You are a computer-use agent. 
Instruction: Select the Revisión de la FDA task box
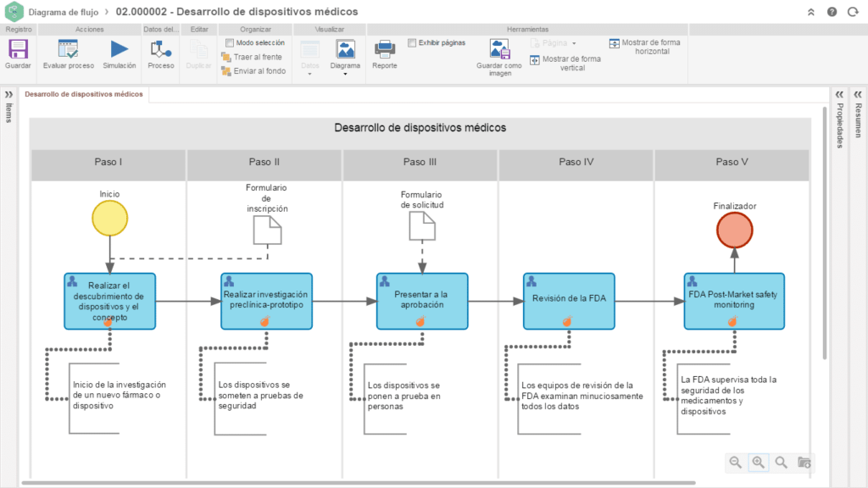tap(570, 300)
